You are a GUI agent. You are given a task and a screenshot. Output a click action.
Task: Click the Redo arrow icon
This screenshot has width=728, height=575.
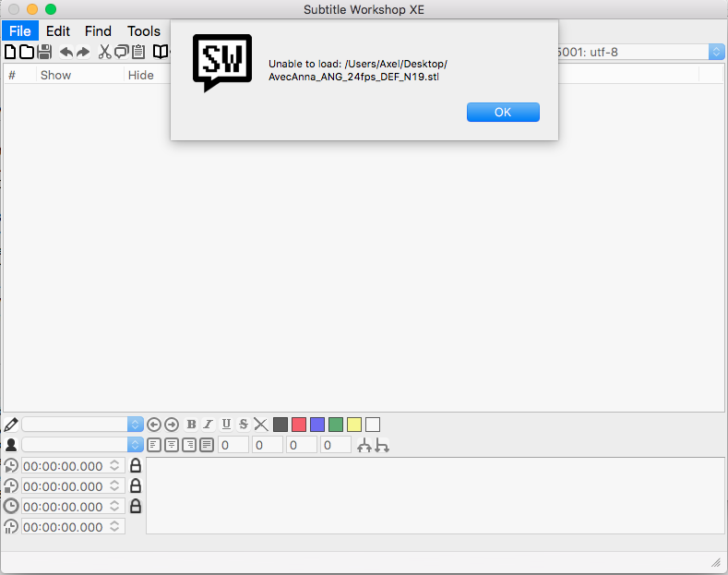(83, 52)
